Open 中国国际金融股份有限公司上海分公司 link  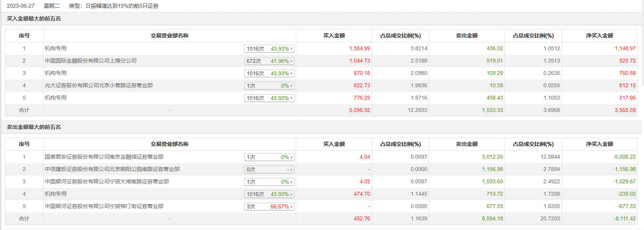coord(91,61)
